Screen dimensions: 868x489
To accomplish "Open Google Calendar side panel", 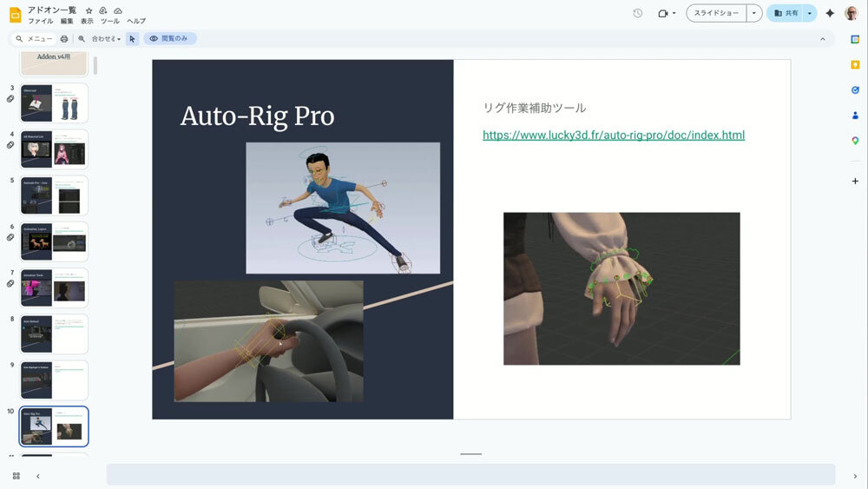I will [x=855, y=39].
